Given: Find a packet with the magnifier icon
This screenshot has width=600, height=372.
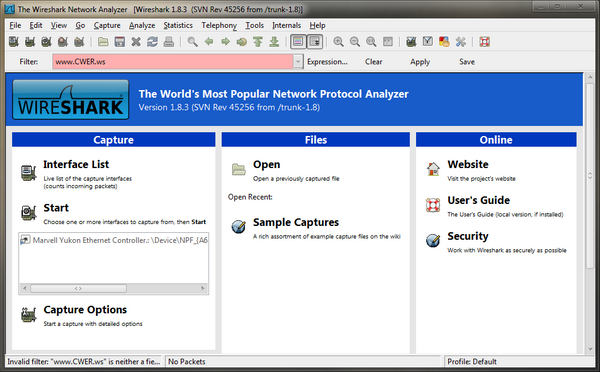Looking at the screenshot, I should pos(192,42).
